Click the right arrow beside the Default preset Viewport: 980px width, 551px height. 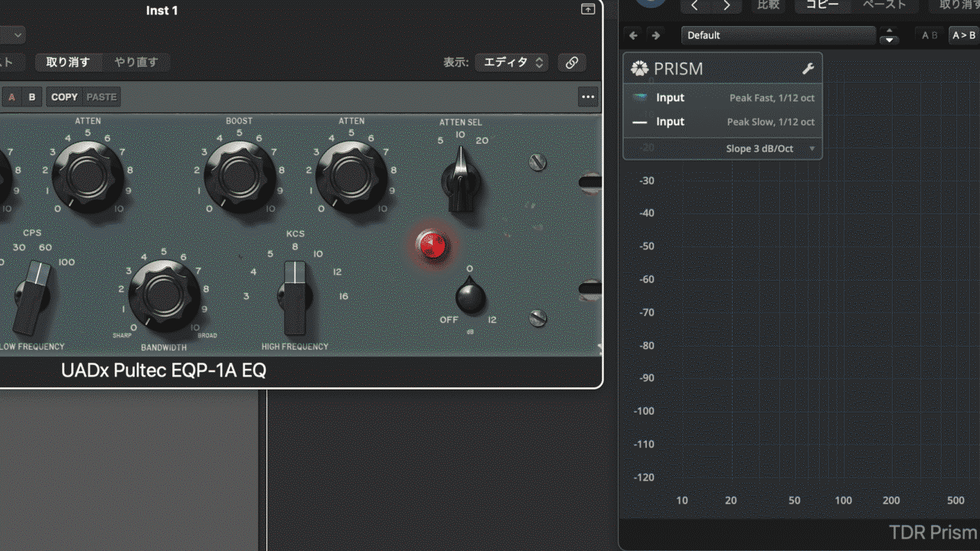(x=655, y=35)
